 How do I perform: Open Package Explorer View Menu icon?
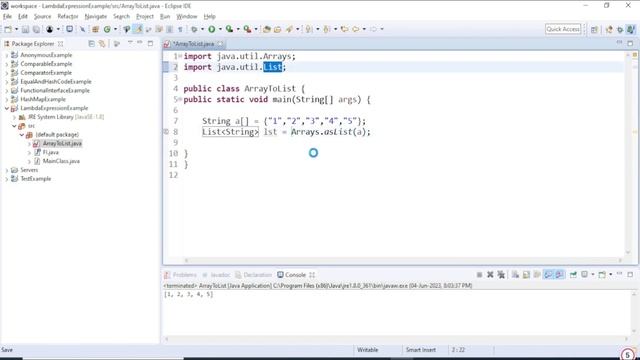[x=130, y=43]
